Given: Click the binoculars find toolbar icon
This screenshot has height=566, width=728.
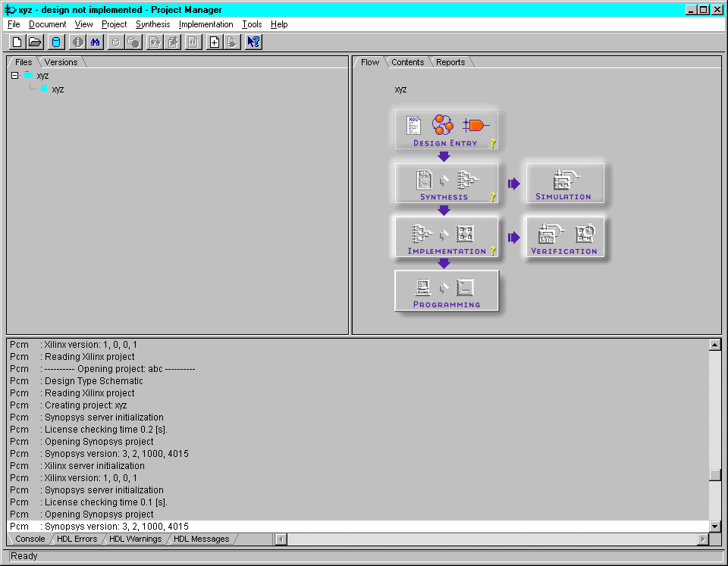Looking at the screenshot, I should pos(96,42).
